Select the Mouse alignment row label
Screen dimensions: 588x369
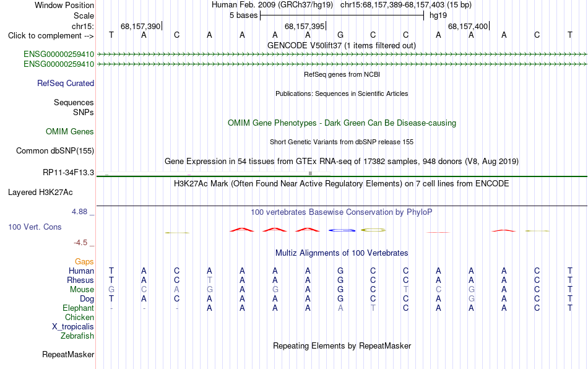coord(82,290)
